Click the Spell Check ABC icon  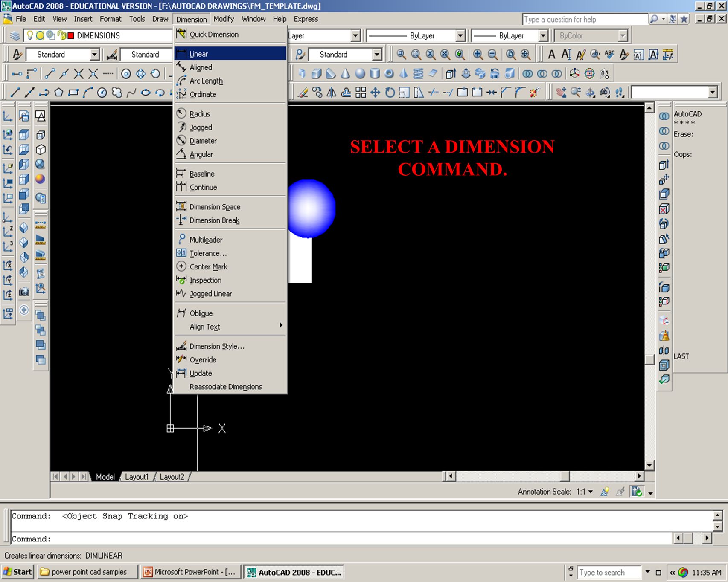click(x=609, y=55)
